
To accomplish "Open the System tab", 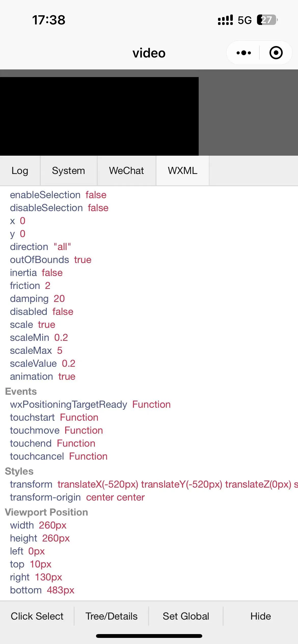I will coord(68,171).
